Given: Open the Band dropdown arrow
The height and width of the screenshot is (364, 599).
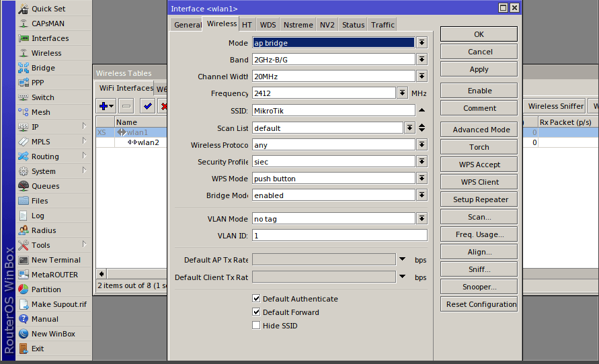Looking at the screenshot, I should tap(422, 60).
